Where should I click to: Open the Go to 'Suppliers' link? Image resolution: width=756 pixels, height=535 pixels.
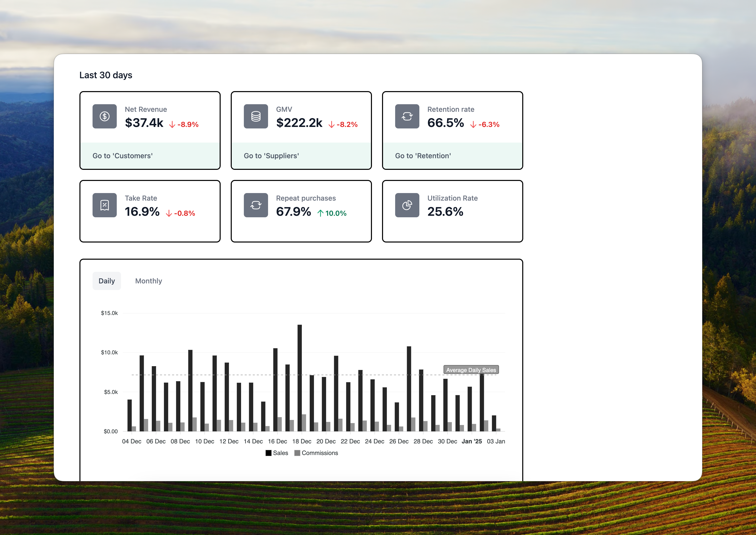271,156
